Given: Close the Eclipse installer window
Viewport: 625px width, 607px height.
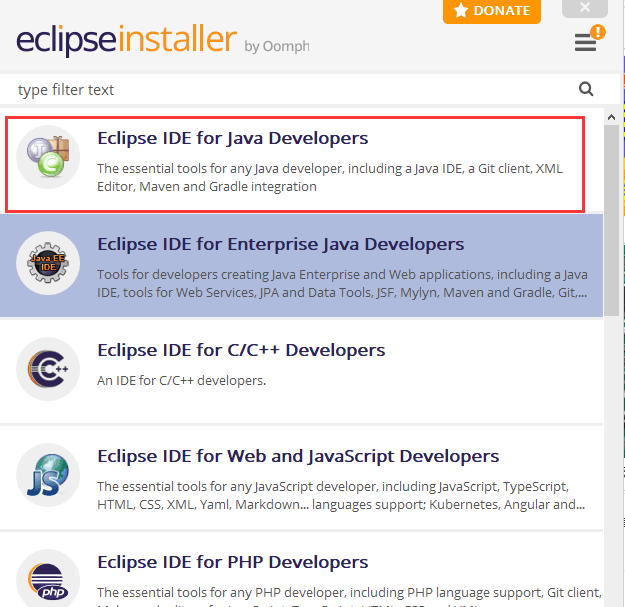Looking at the screenshot, I should pyautogui.click(x=584, y=9).
